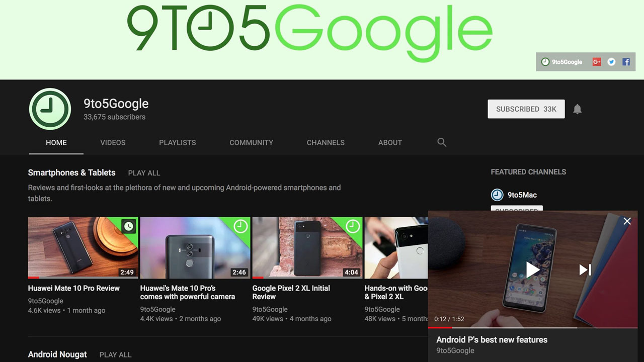Click the 49K views • 4 months ago text
The image size is (644, 362).
coord(292,319)
